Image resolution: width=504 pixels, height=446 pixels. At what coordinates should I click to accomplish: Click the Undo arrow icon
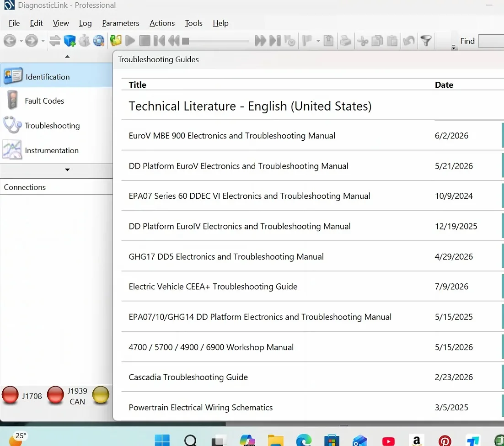point(409,41)
